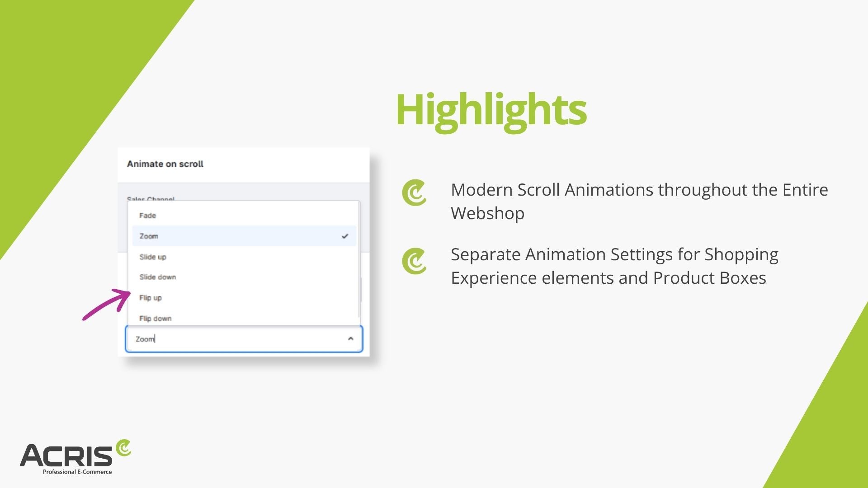
Task: Click the Animate on scroll card title
Action: (x=165, y=164)
